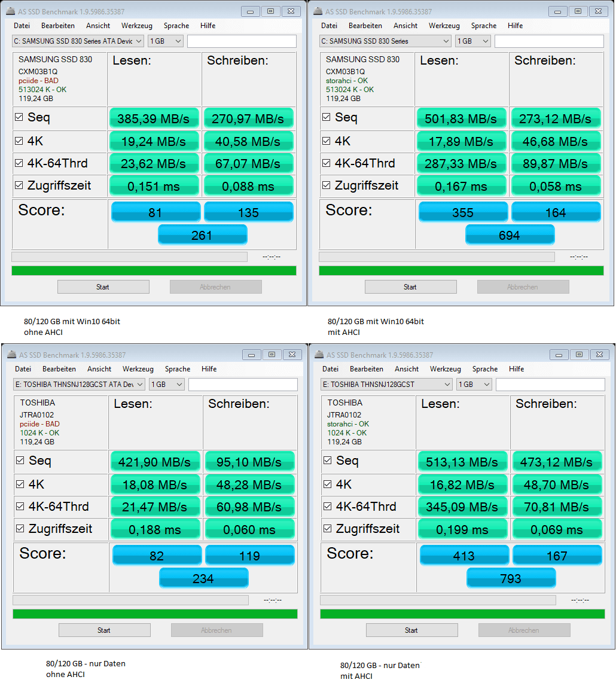Click the write score 135

(x=249, y=212)
